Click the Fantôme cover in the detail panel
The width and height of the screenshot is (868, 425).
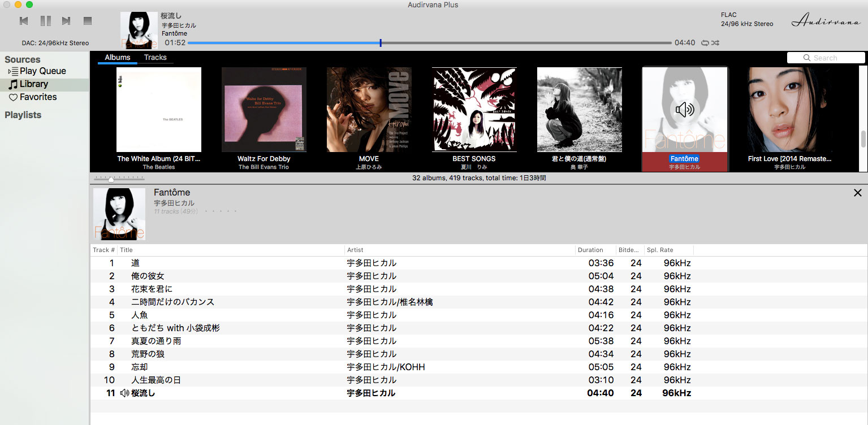[x=119, y=214]
